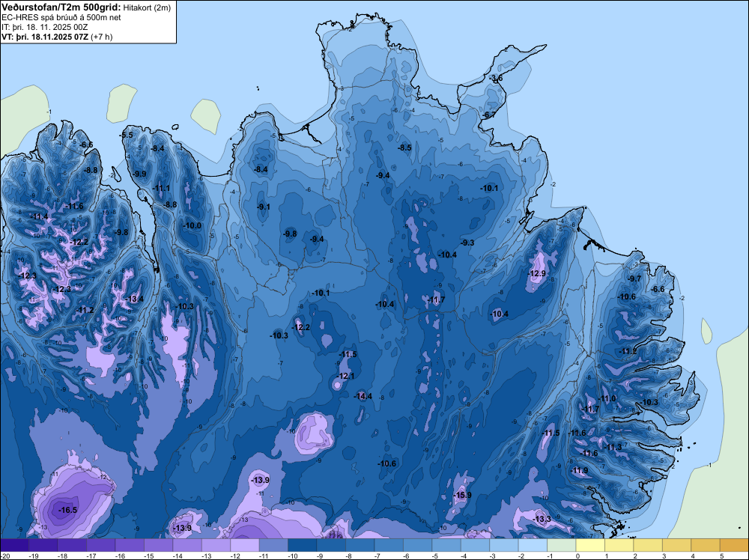Click the legend label "3"
The image size is (749, 560).
coord(664,556)
